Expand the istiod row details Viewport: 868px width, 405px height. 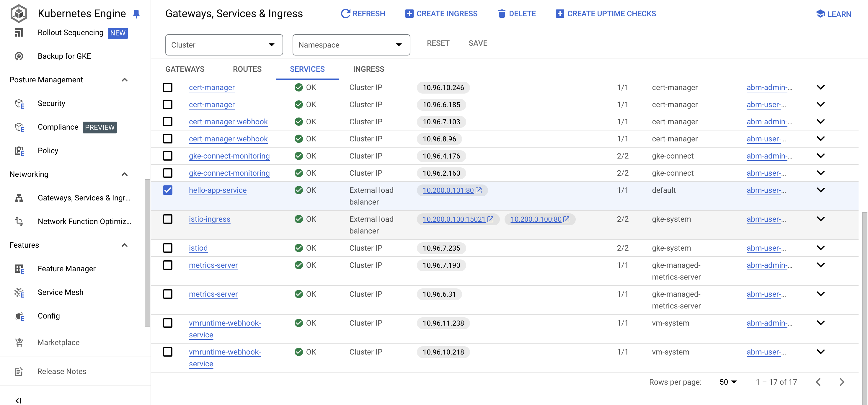tap(820, 248)
